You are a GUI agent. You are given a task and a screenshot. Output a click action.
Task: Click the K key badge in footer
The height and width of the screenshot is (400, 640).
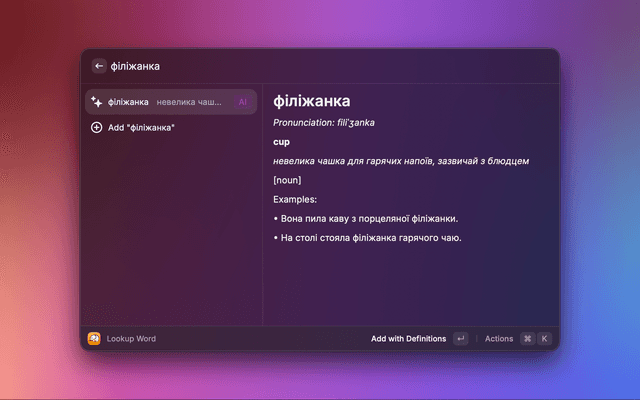tap(545, 339)
